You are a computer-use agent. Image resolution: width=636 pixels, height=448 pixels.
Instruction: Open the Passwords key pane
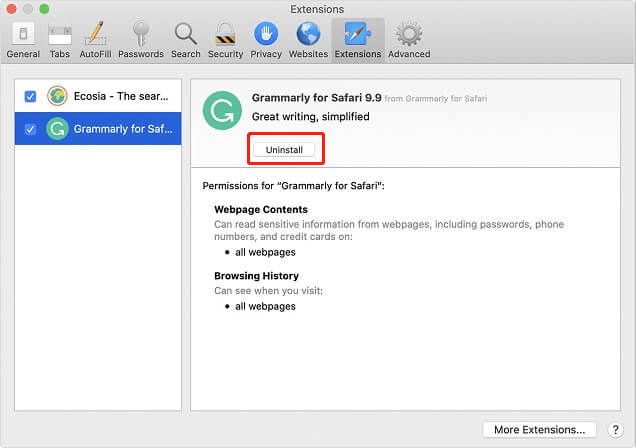(x=141, y=41)
